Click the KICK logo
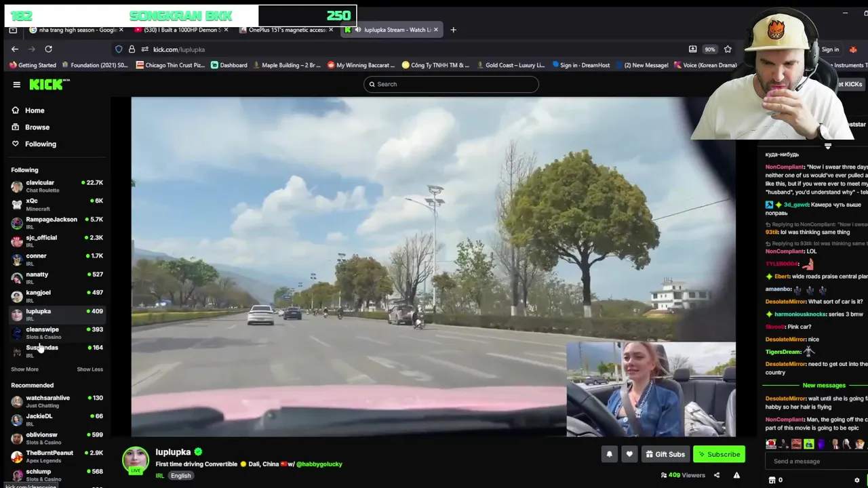Screen dimensions: 868x488 [x=49, y=84]
